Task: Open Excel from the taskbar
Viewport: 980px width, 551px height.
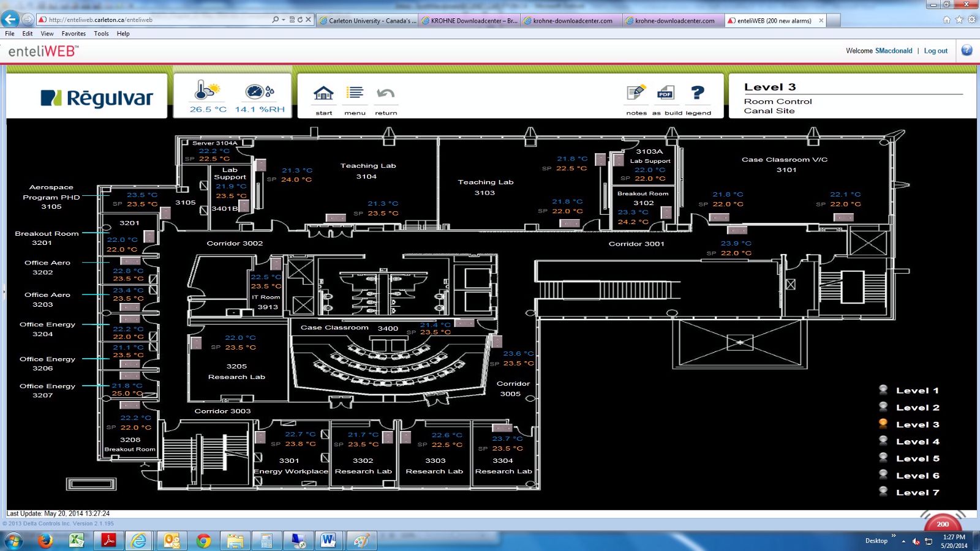Action: pyautogui.click(x=77, y=541)
